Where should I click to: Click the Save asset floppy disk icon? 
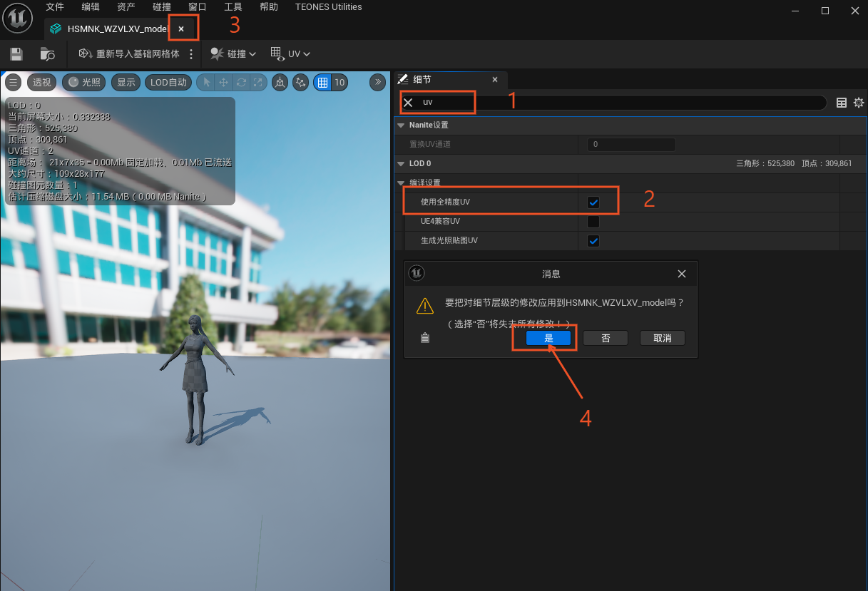[x=16, y=54]
